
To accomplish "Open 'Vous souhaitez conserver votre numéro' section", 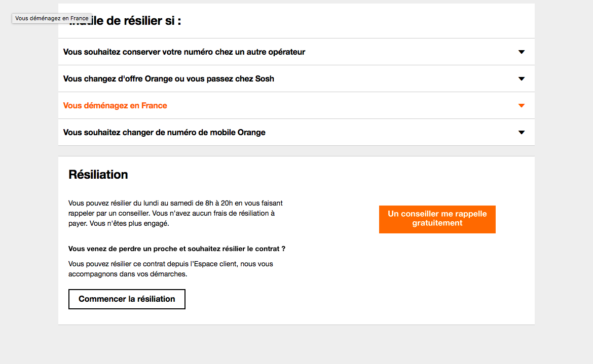I will (x=184, y=52).
